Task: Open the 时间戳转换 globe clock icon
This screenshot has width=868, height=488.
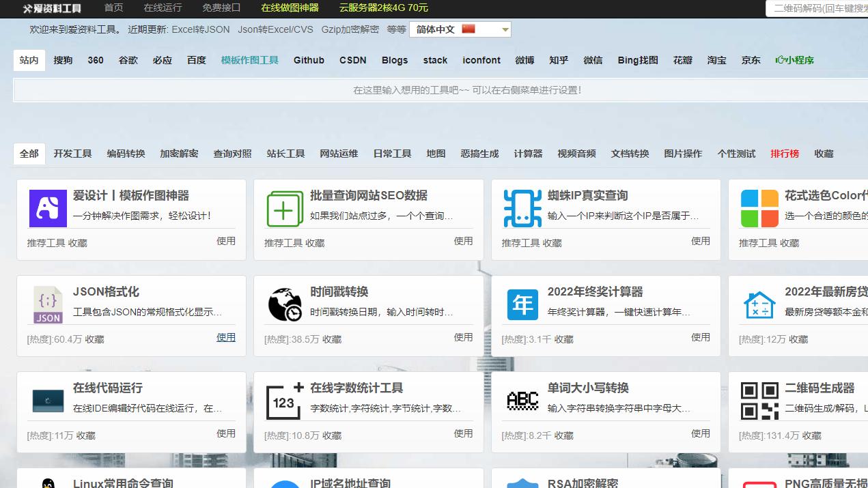Action: 285,305
